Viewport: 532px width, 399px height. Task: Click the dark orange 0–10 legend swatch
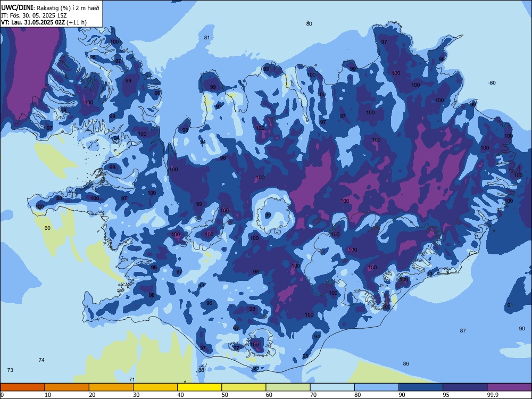pyautogui.click(x=22, y=387)
